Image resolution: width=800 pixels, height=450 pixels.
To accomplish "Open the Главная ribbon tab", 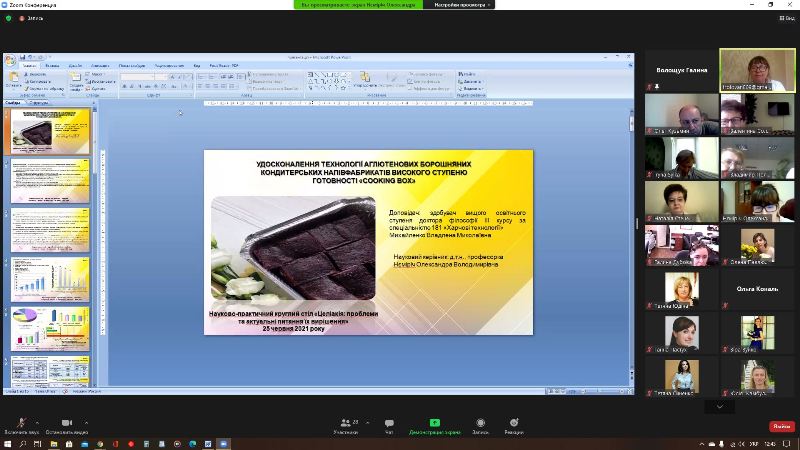I will point(29,66).
